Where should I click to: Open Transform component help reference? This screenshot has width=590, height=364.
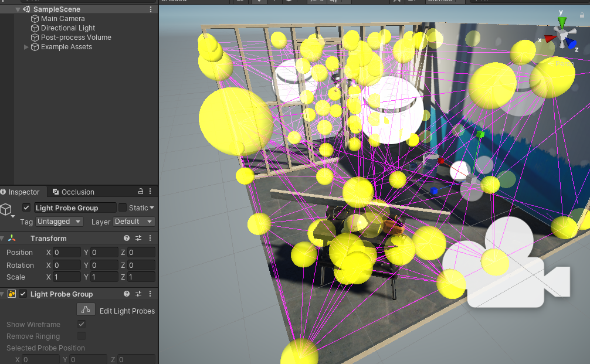coord(127,238)
